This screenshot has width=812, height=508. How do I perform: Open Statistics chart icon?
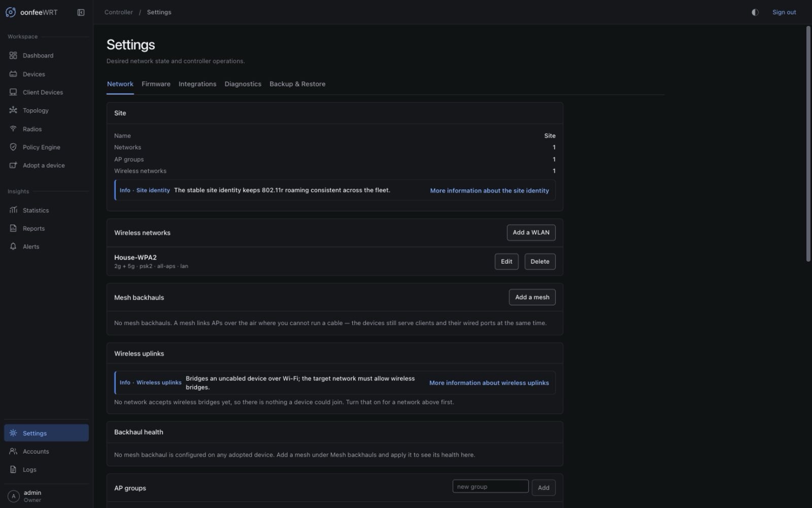pos(13,210)
